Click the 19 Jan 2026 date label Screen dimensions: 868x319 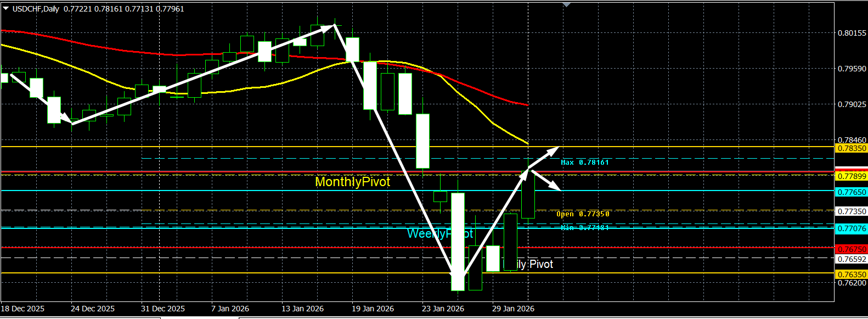pyautogui.click(x=373, y=309)
